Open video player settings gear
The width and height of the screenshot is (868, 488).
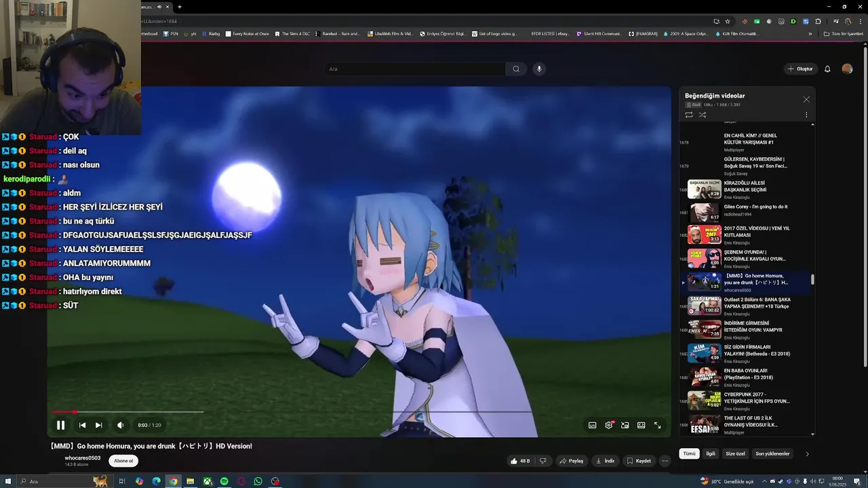pyautogui.click(x=609, y=425)
